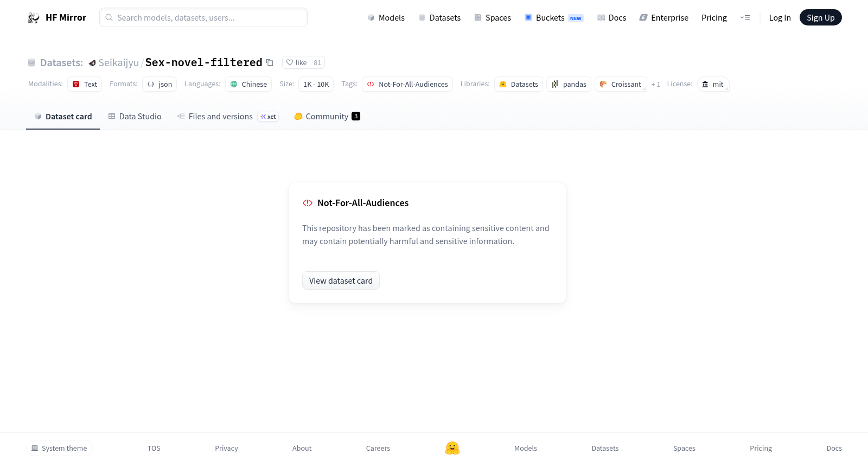
Task: Expand the navigation overflow menu
Action: (745, 18)
